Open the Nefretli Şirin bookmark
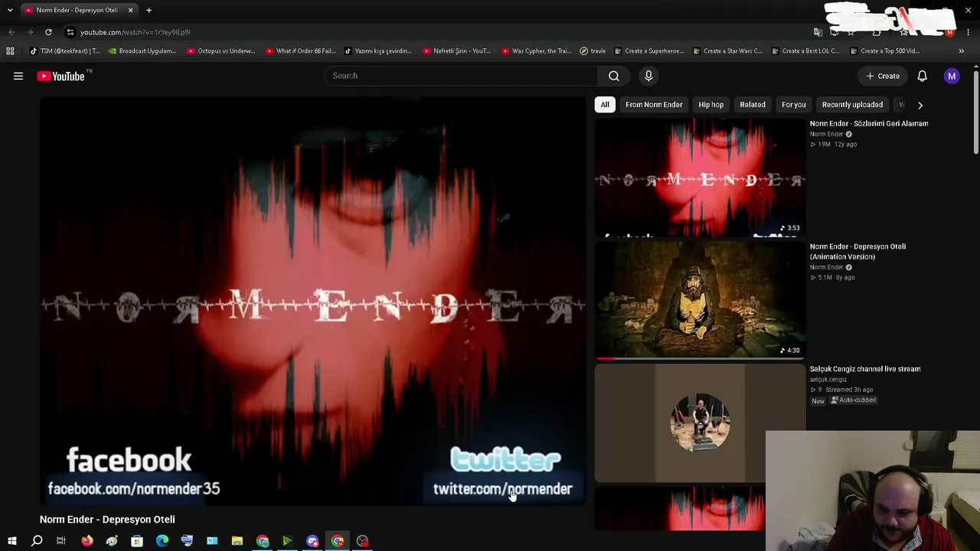 click(x=457, y=51)
